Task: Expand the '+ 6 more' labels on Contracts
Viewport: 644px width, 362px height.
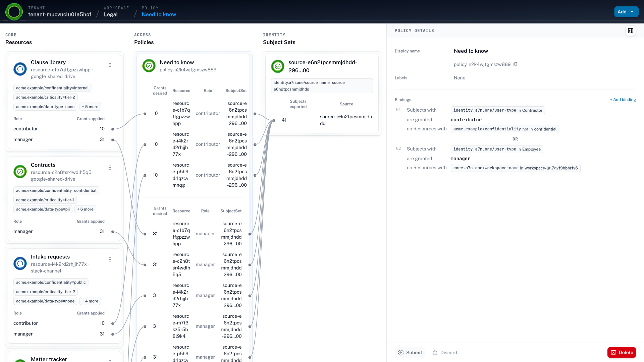Action: tap(85, 209)
